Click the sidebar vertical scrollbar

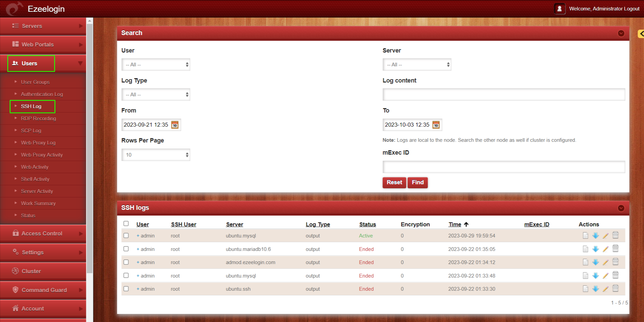point(89,148)
